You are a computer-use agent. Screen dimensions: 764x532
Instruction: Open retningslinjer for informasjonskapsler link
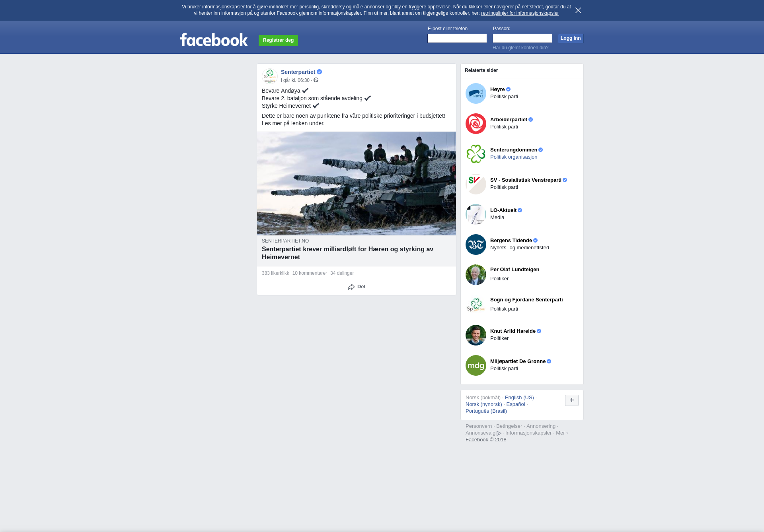point(520,13)
